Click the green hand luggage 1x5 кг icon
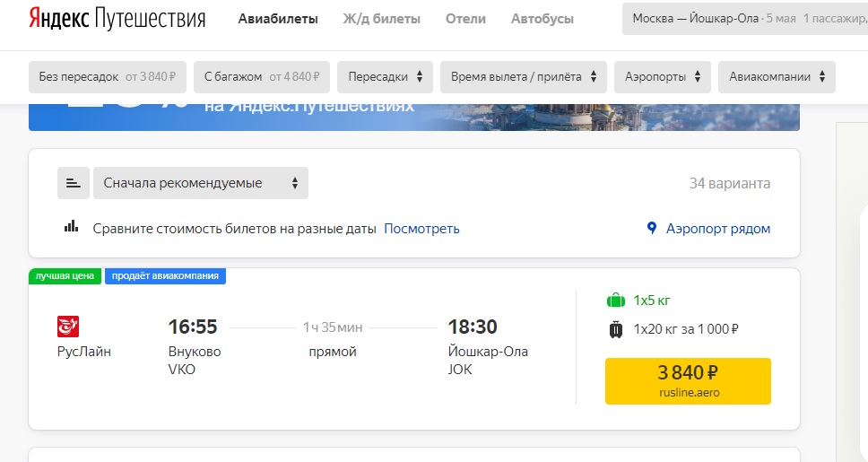868x462 pixels. click(615, 301)
